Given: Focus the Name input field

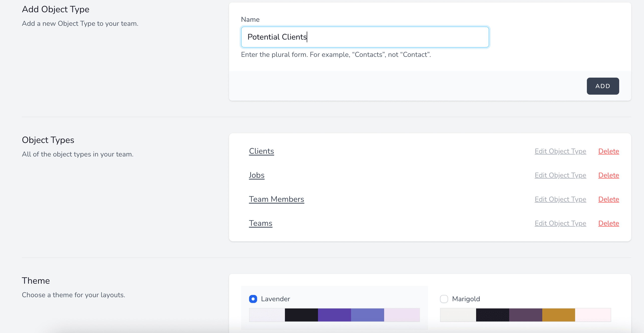Looking at the screenshot, I should (x=365, y=37).
